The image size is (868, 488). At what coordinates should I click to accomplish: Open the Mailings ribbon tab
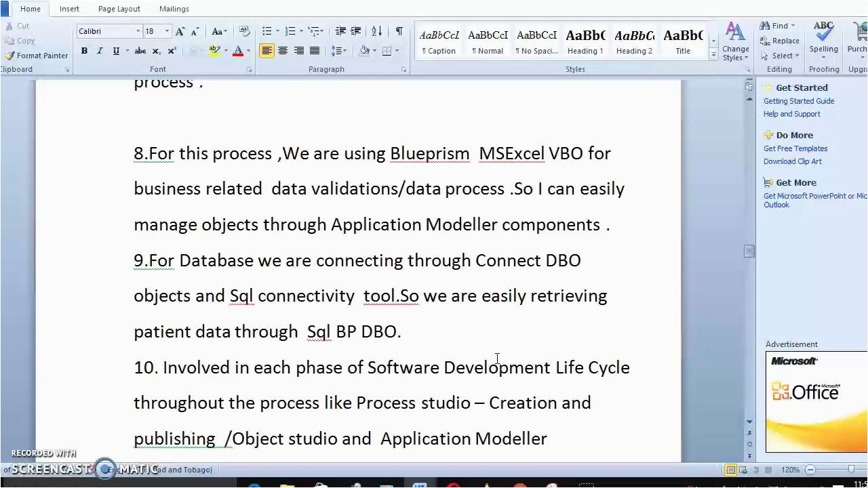(x=174, y=9)
